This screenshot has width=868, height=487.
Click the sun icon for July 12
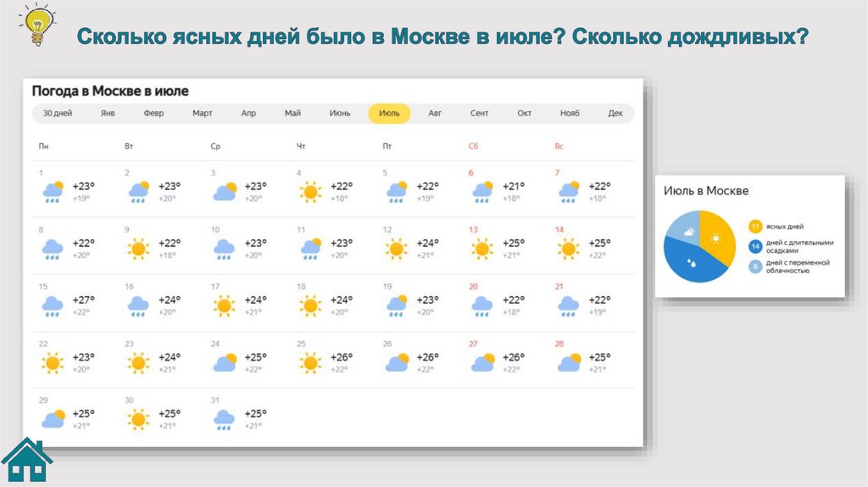(x=397, y=249)
